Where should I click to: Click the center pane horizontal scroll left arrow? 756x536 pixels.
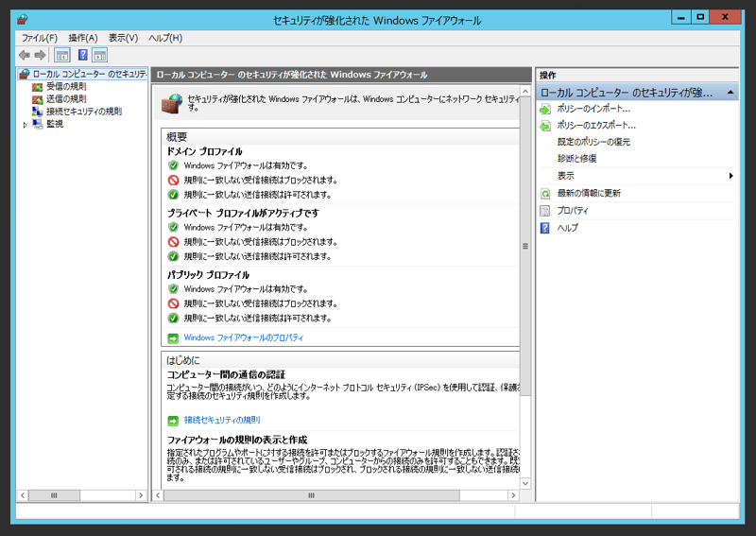click(158, 495)
